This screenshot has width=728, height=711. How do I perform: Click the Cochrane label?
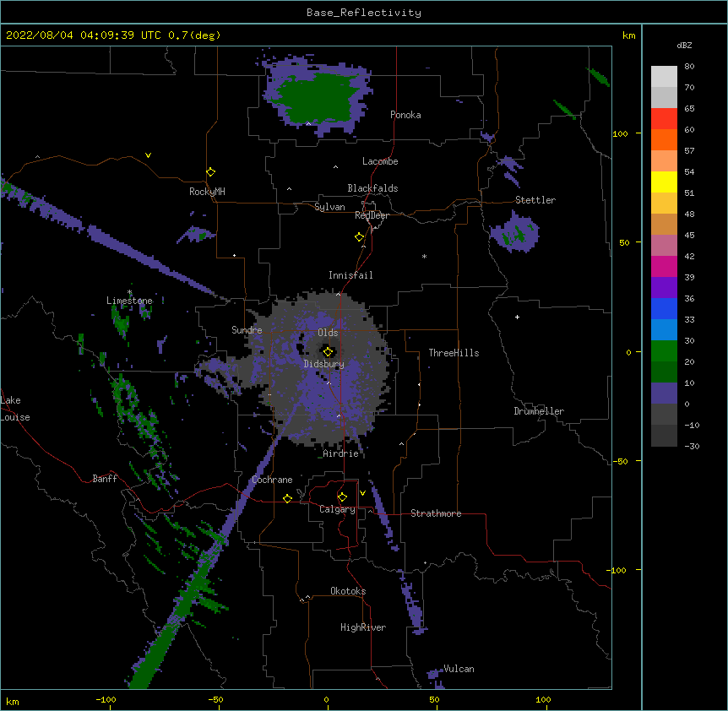272,480
